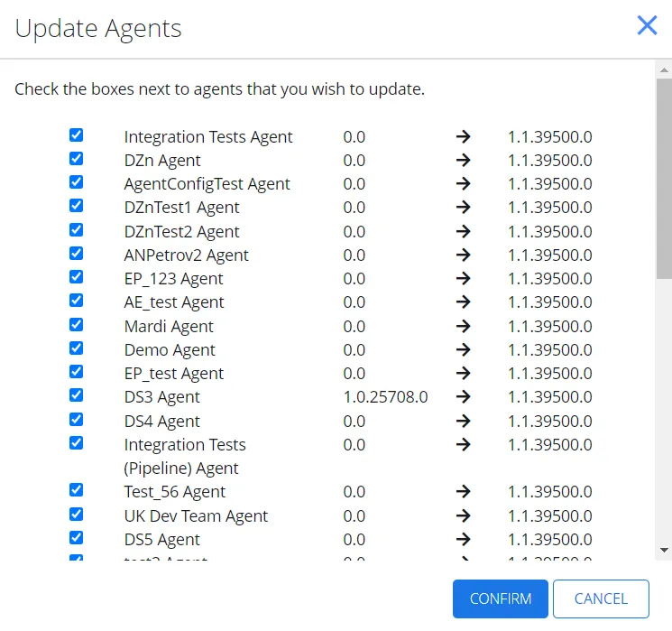
Task: Confirm the agent updates
Action: (x=500, y=599)
